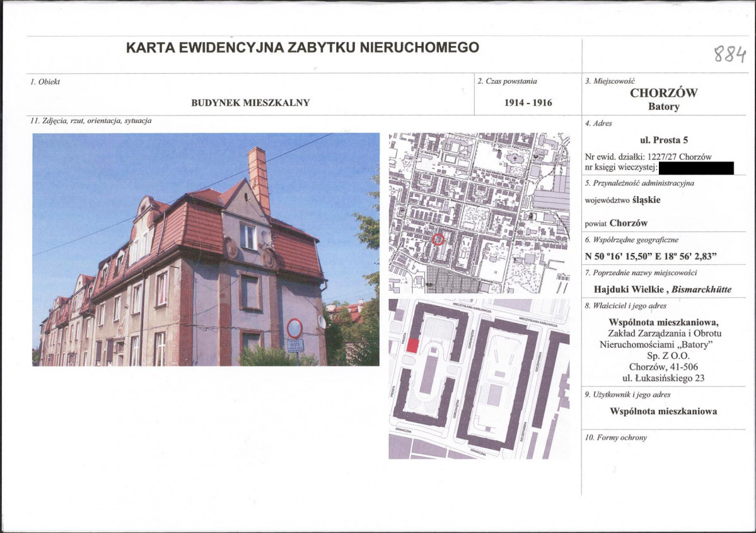
Task: Click the red circle marker on the street map
Action: pos(438,239)
